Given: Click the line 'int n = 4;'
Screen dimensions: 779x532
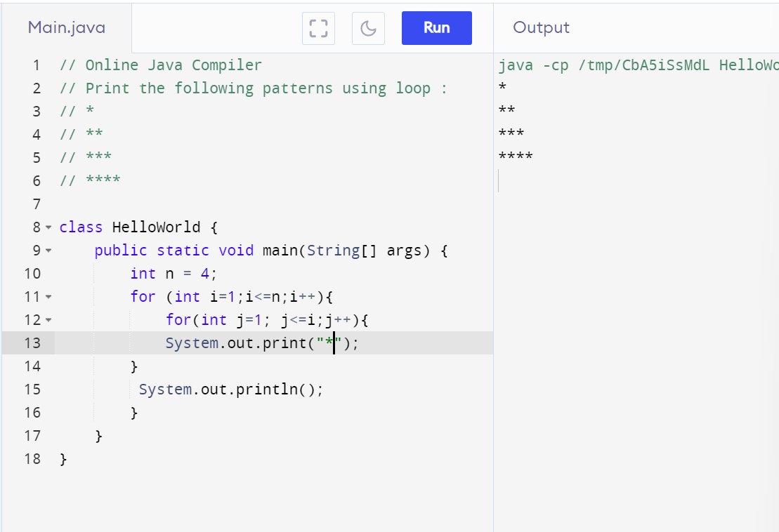Looking at the screenshot, I should click(x=174, y=274).
